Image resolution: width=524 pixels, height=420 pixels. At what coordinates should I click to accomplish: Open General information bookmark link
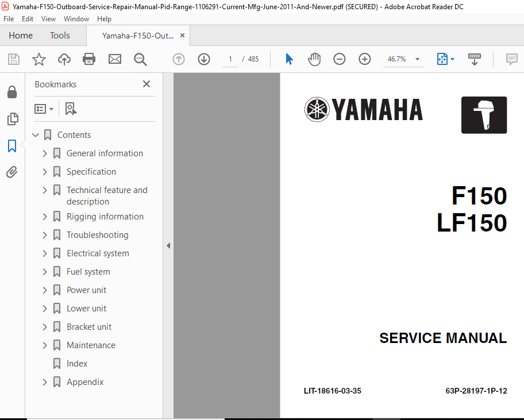coord(105,153)
